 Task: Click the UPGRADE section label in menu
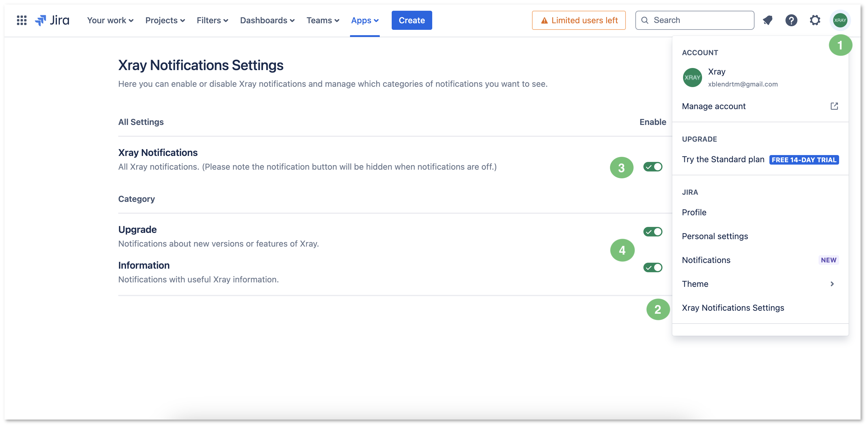(x=699, y=139)
